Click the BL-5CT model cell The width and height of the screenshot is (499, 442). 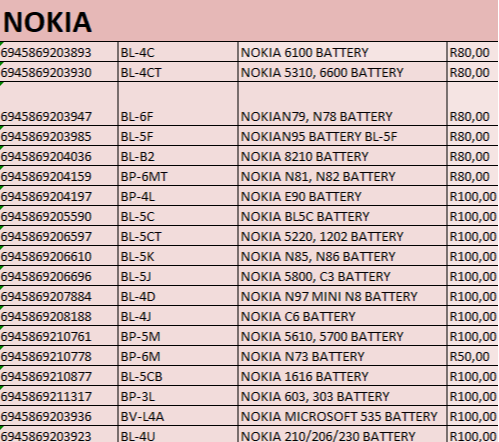tap(178, 236)
